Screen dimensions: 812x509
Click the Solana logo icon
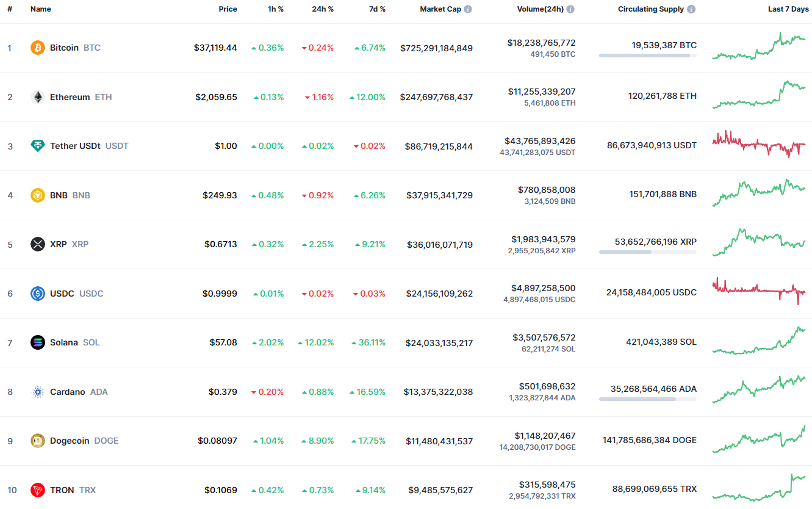[38, 342]
